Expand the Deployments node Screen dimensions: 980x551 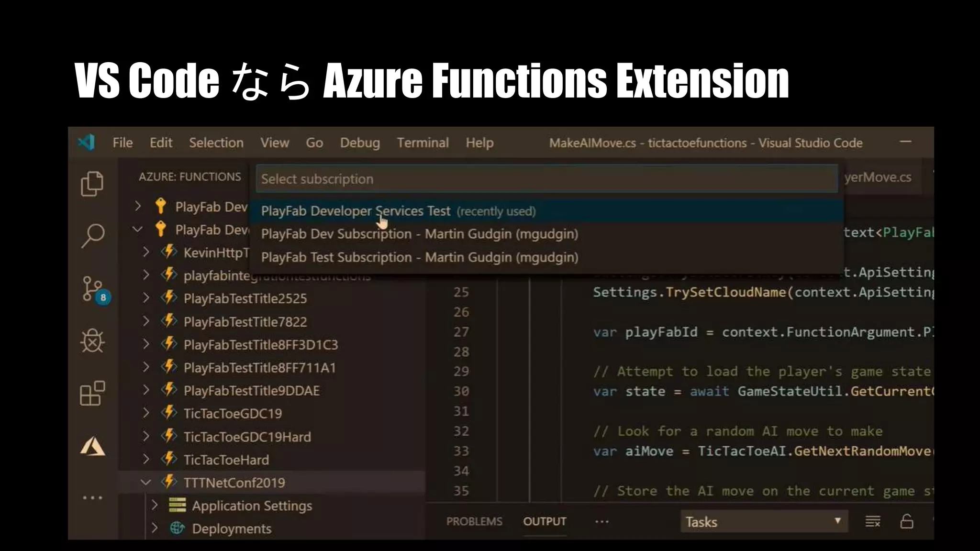154,528
